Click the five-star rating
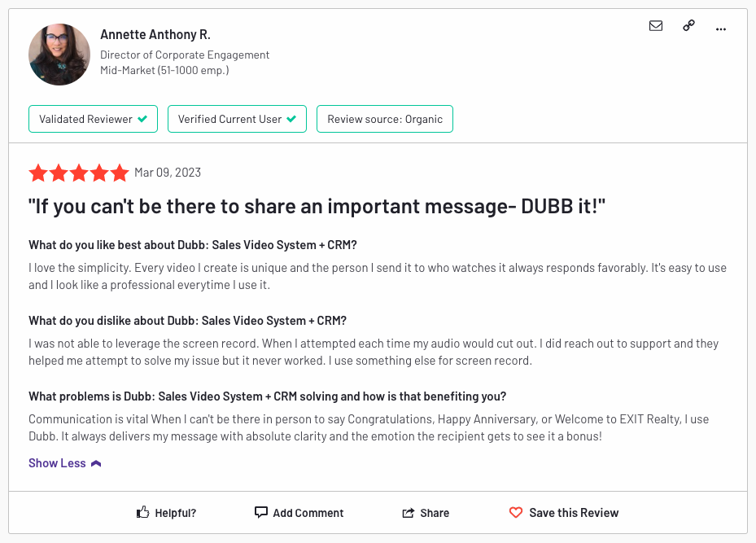This screenshot has width=756, height=543. tap(79, 173)
